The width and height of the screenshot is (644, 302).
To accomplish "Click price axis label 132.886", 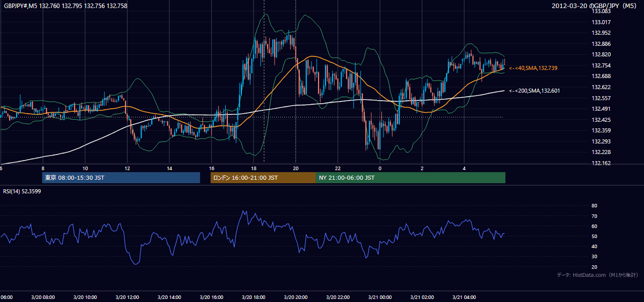I will pos(601,44).
